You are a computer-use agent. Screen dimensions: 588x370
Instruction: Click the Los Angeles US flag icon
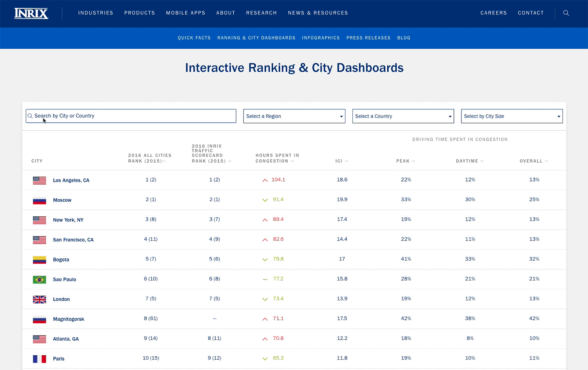(40, 180)
